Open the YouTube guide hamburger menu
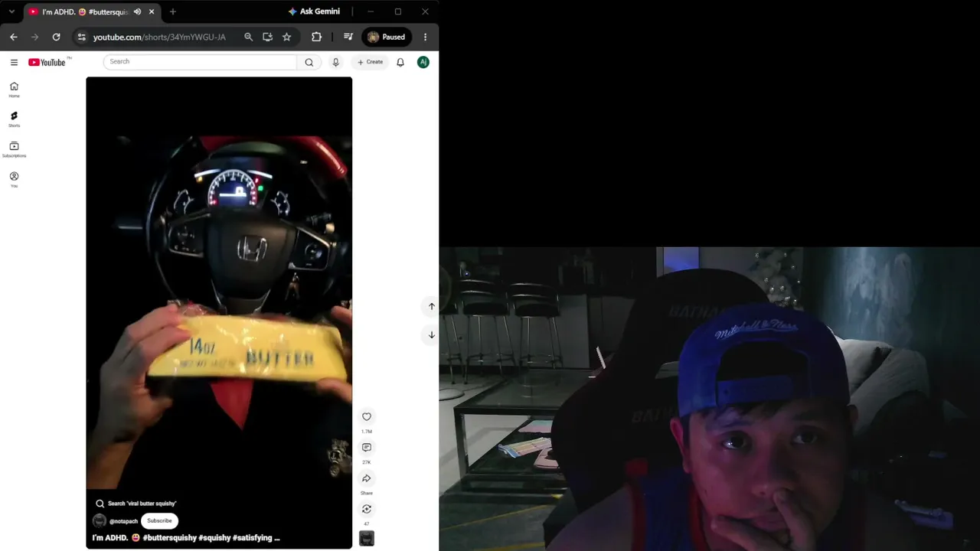 [14, 62]
